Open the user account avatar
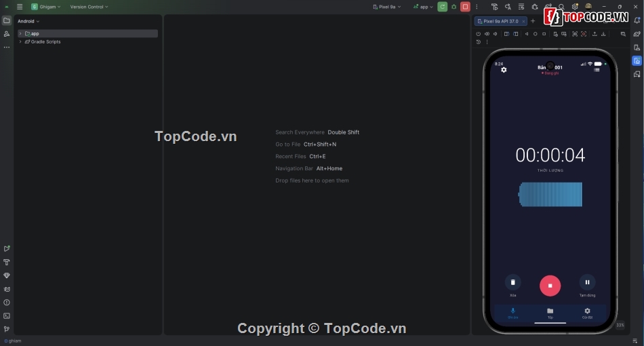 tap(588, 6)
